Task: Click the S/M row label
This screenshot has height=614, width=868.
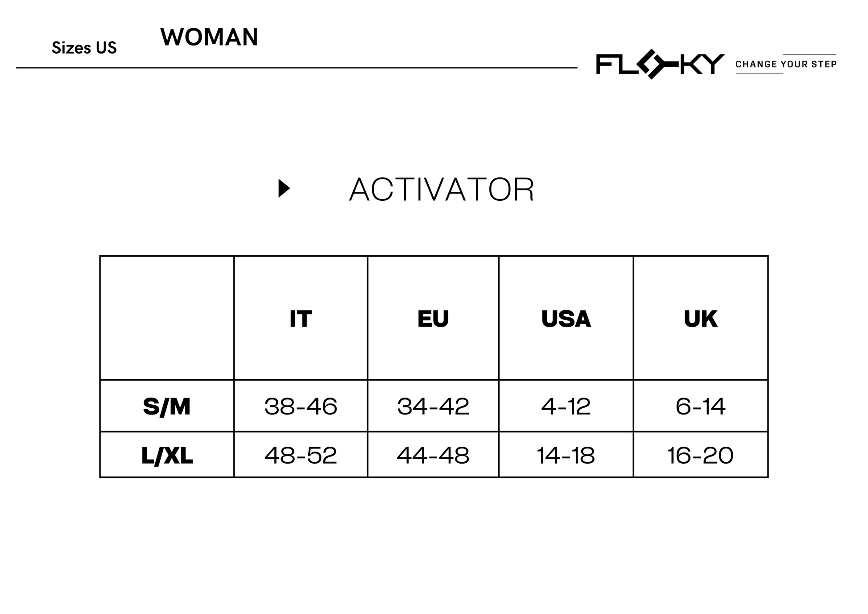Action: (x=167, y=407)
